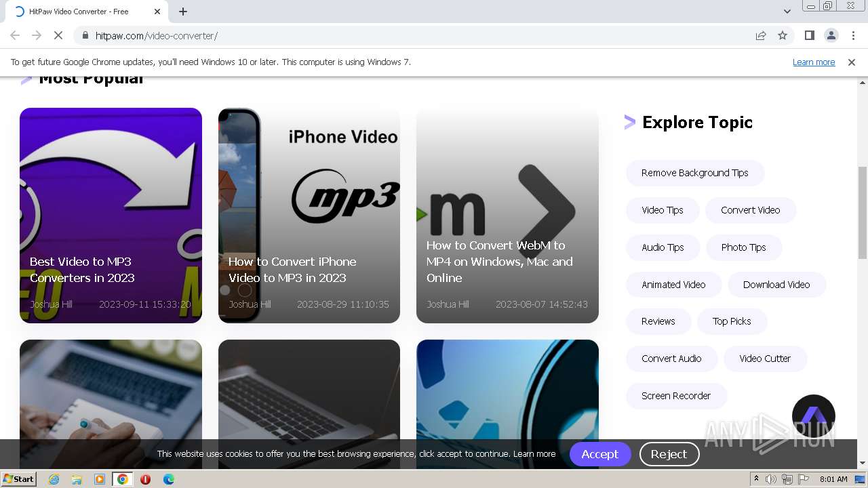Stop loading the page

58,35
